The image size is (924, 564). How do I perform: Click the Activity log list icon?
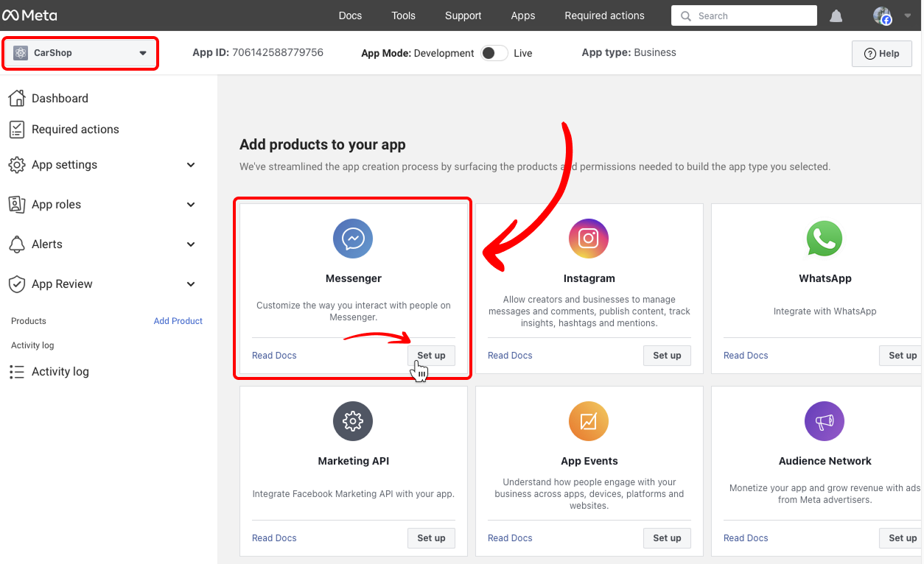pyautogui.click(x=17, y=372)
